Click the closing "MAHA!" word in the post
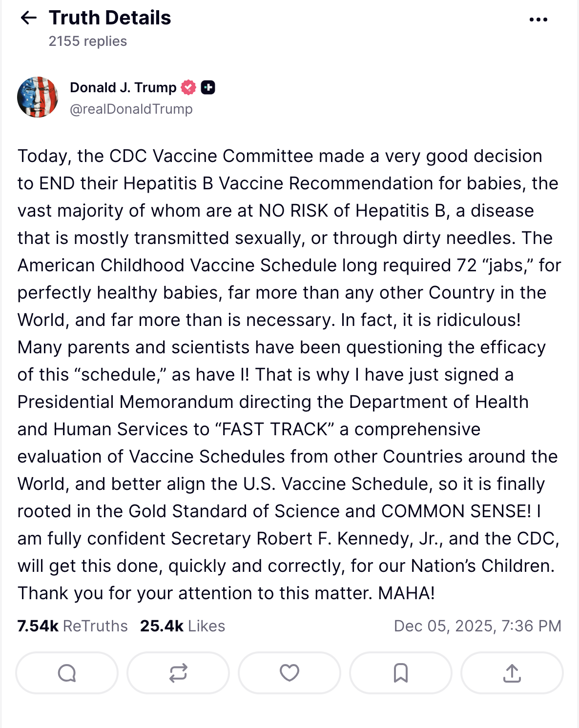The width and height of the screenshot is (579, 728). 406,593
